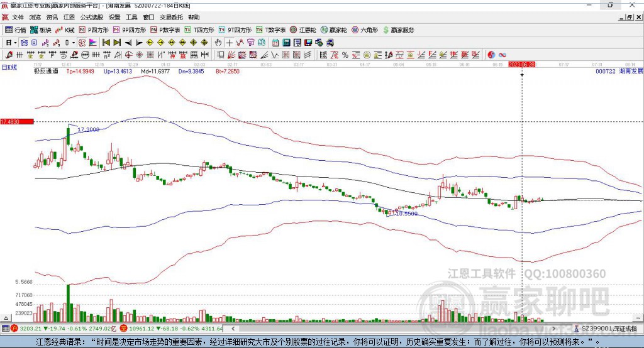
Task: Click the Md=11.6977 indicator value
Action: pos(155,72)
